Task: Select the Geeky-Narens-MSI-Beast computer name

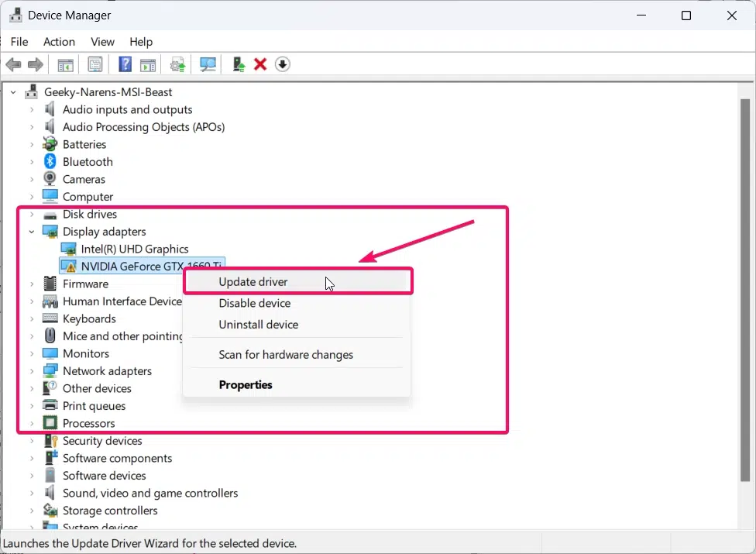Action: pyautogui.click(x=108, y=91)
